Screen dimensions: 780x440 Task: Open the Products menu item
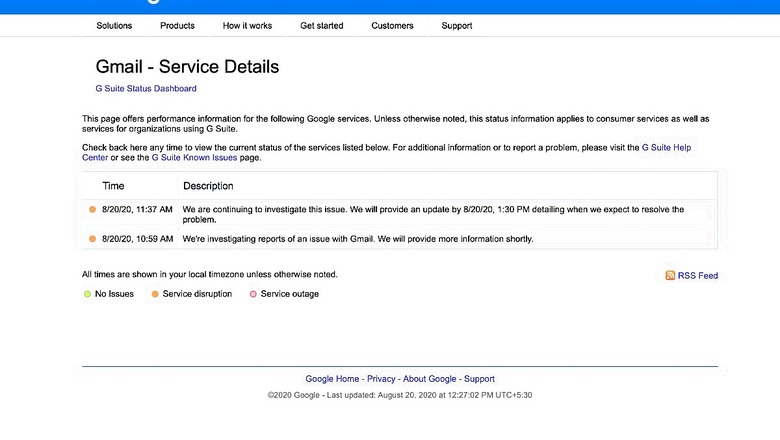[177, 26]
